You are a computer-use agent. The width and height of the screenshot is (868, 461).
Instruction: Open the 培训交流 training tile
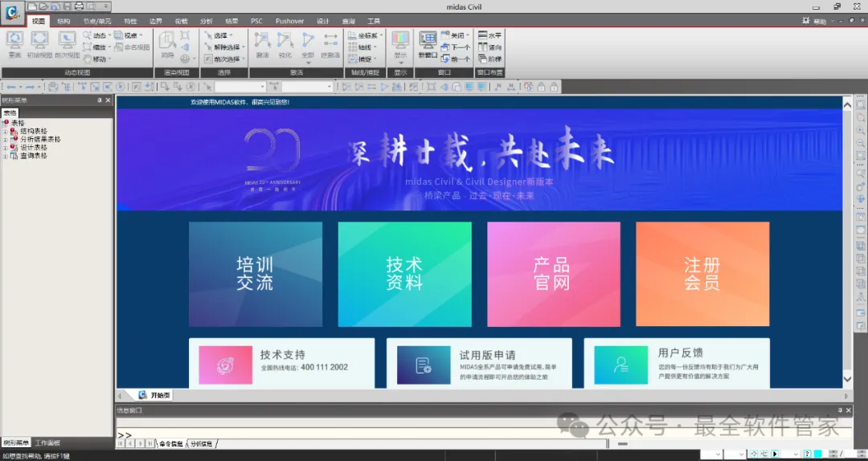tap(256, 274)
